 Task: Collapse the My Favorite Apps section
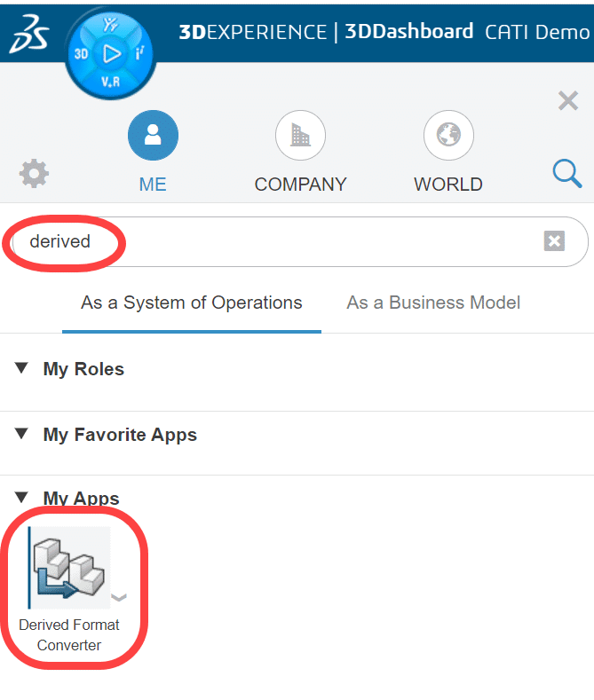pyautogui.click(x=21, y=434)
